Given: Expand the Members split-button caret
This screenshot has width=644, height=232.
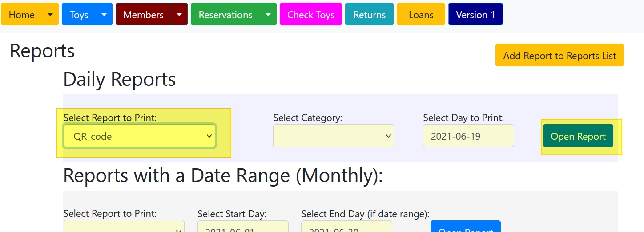Looking at the screenshot, I should pyautogui.click(x=179, y=15).
